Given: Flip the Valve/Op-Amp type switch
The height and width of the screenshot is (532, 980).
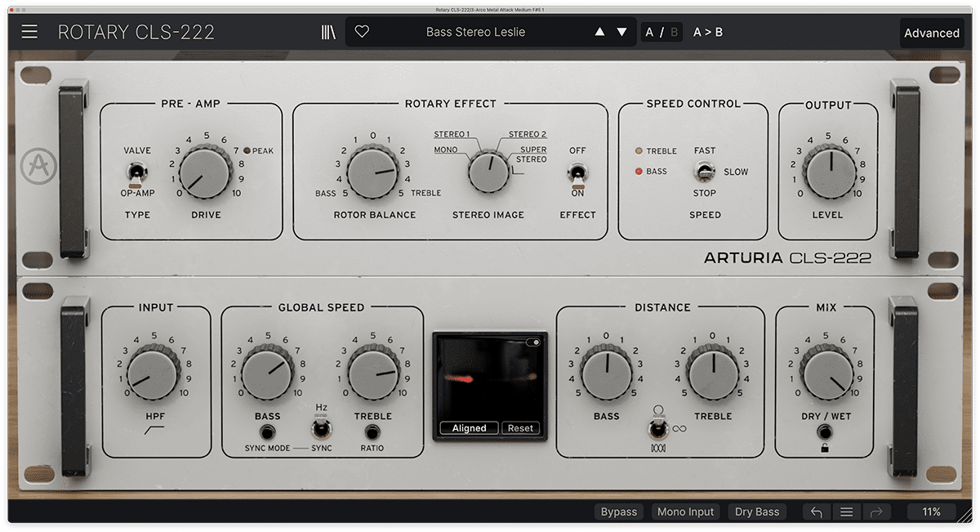Looking at the screenshot, I should tap(137, 173).
